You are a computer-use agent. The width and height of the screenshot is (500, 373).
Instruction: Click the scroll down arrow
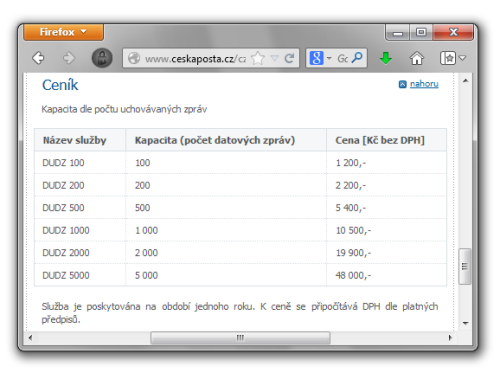(x=465, y=323)
